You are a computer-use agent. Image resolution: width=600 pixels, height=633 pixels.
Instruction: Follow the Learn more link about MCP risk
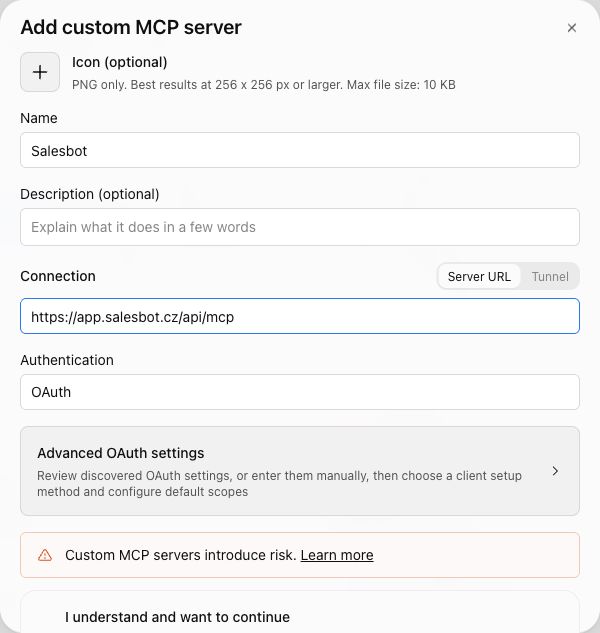[337, 555]
